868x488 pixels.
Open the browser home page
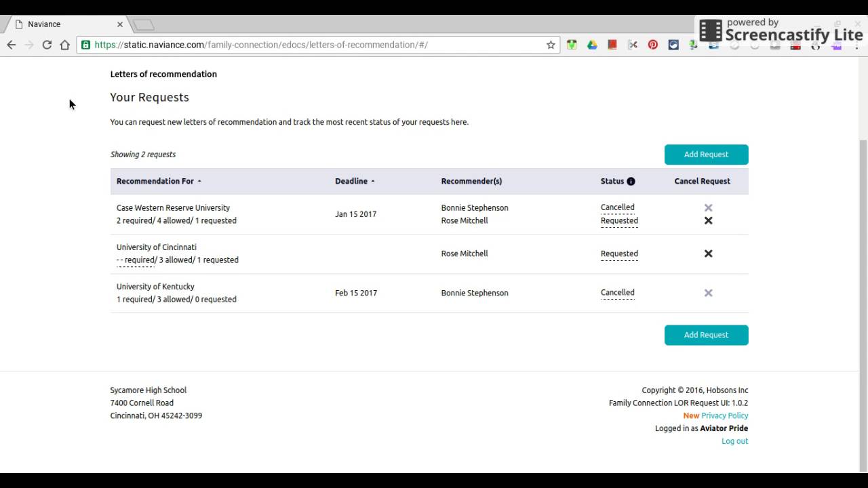click(64, 45)
